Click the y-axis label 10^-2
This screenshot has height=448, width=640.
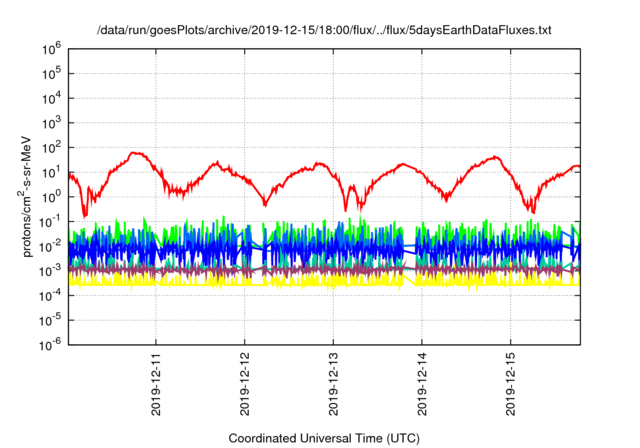coord(51,246)
